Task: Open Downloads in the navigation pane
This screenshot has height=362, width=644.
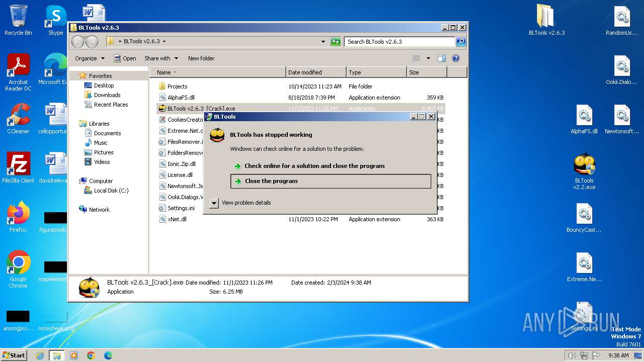Action: (x=107, y=95)
